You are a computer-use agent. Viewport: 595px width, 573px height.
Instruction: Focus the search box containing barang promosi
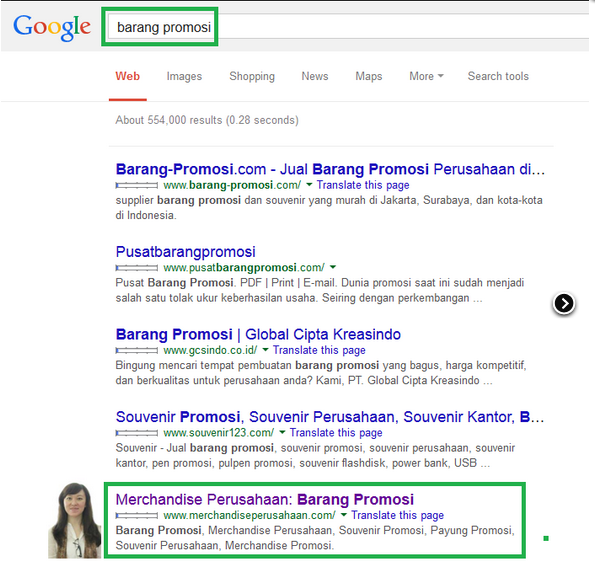pyautogui.click(x=348, y=27)
